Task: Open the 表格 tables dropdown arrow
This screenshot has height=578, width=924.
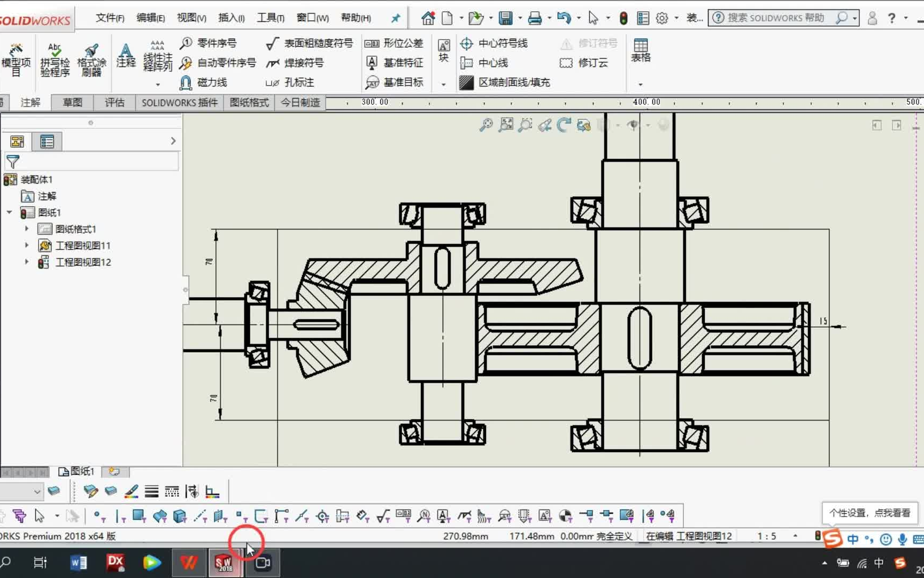Action: click(x=640, y=84)
